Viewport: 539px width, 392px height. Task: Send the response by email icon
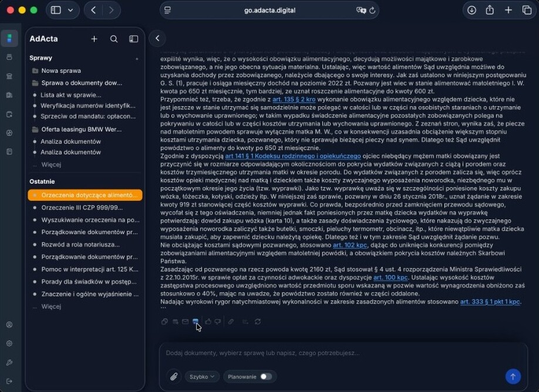click(186, 322)
